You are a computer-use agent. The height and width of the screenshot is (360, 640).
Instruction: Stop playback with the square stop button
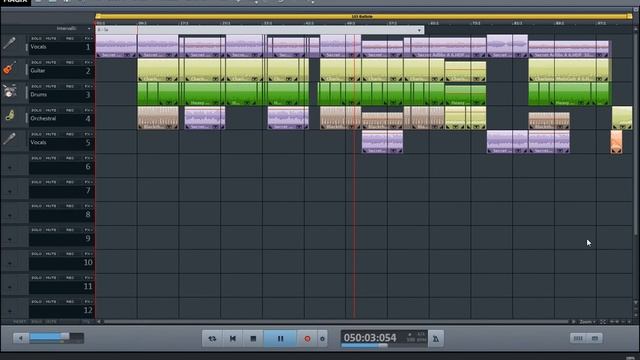click(x=253, y=338)
